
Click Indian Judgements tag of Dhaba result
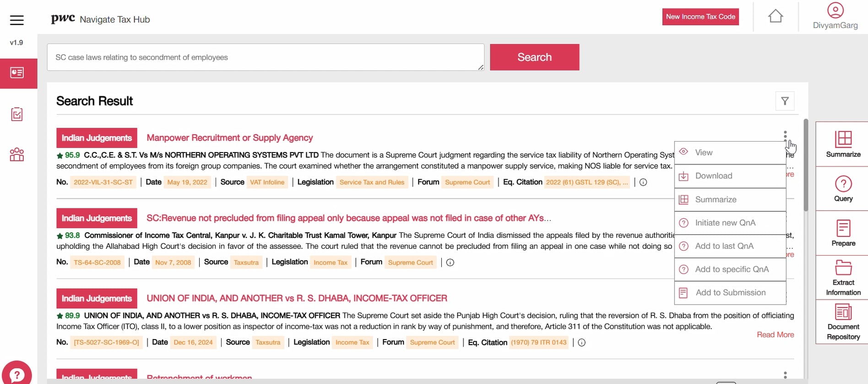(97, 298)
